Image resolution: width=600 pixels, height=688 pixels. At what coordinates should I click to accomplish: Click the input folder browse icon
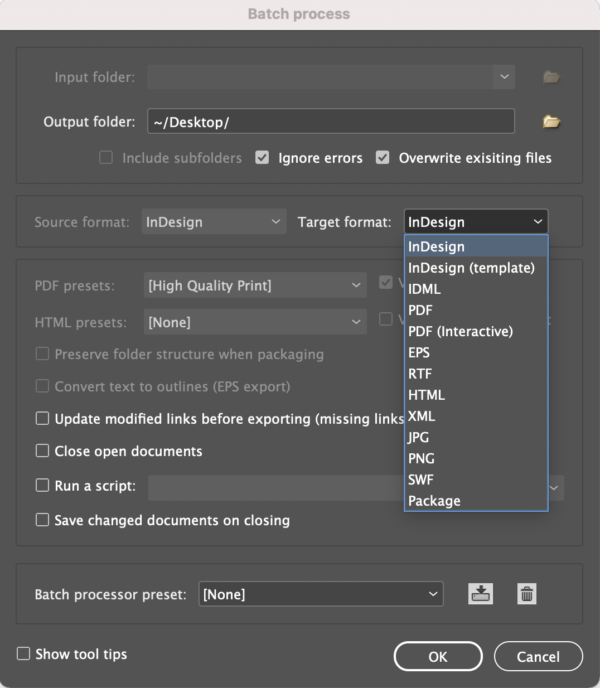click(x=551, y=77)
